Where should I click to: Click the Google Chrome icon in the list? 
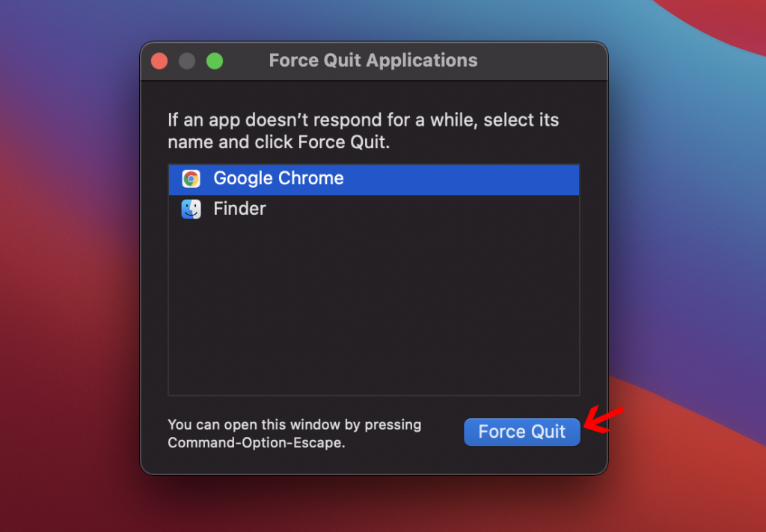(191, 179)
